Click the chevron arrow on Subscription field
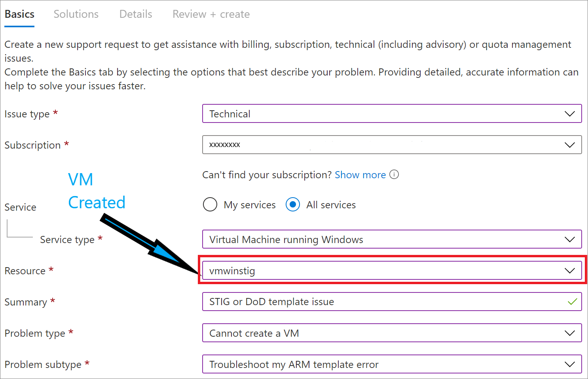 pos(569,145)
